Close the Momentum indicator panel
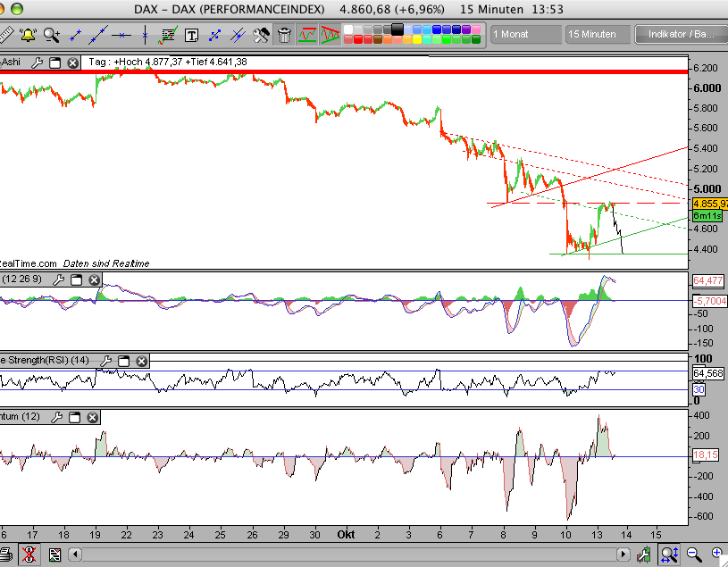Viewport: 728px width, 567px height. point(92,417)
